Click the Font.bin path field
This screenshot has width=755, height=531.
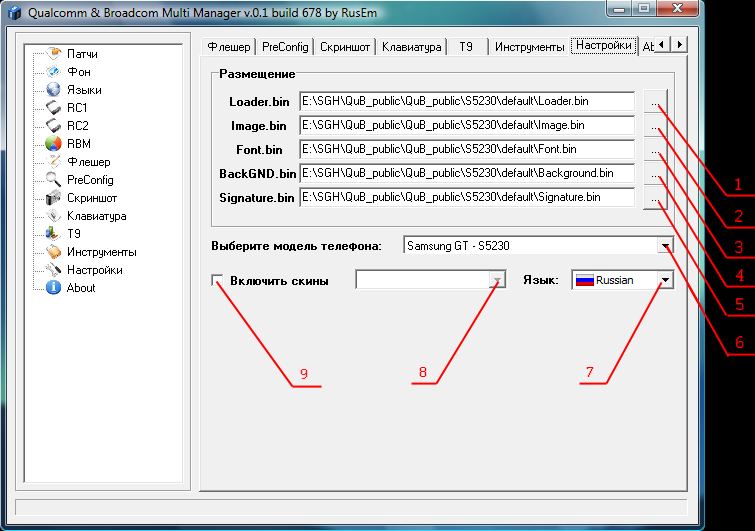coord(467,150)
